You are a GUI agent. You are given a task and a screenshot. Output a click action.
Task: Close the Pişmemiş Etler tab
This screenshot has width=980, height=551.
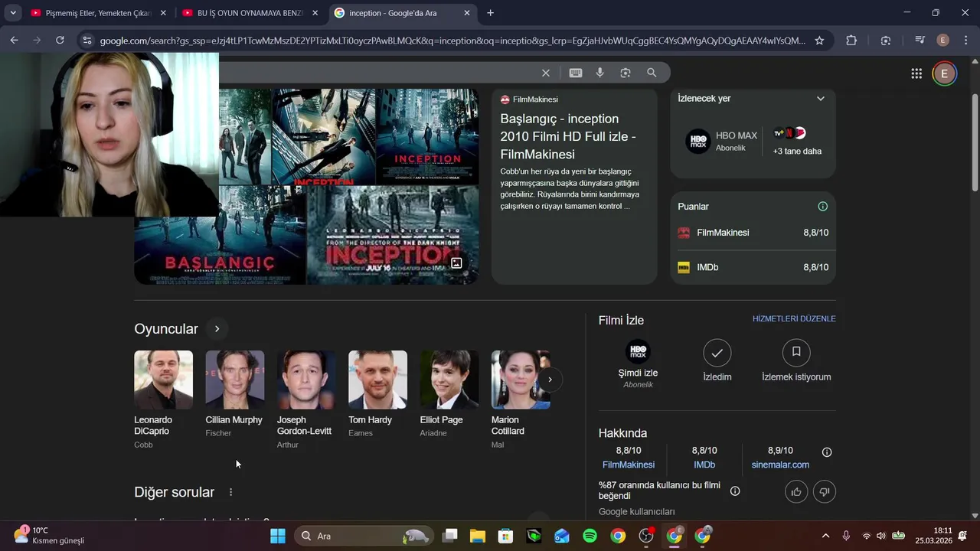[x=163, y=13]
